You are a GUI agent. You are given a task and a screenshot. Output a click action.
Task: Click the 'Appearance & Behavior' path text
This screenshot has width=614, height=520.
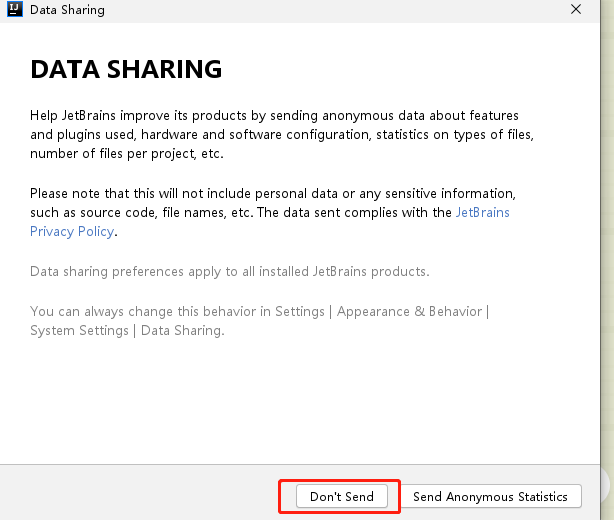409,311
